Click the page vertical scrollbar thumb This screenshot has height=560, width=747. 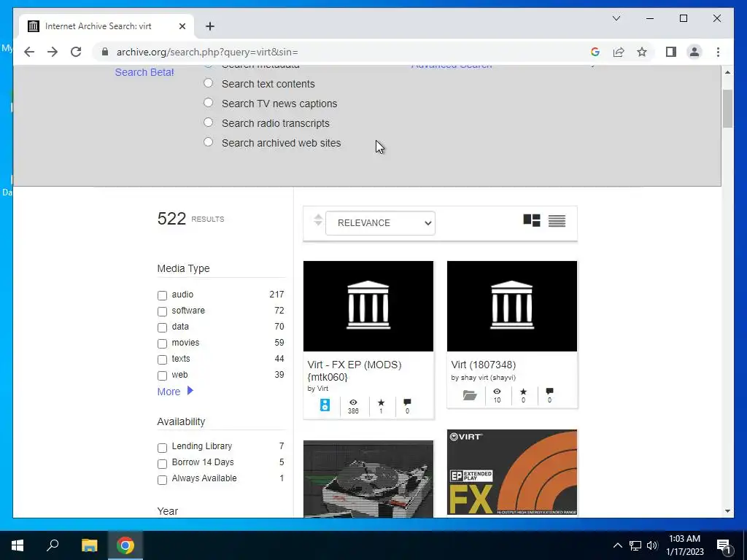click(x=727, y=108)
